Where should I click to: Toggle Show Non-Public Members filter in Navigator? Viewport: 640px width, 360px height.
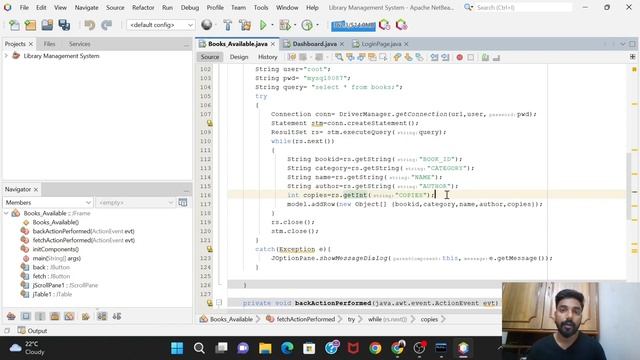[x=55, y=316]
